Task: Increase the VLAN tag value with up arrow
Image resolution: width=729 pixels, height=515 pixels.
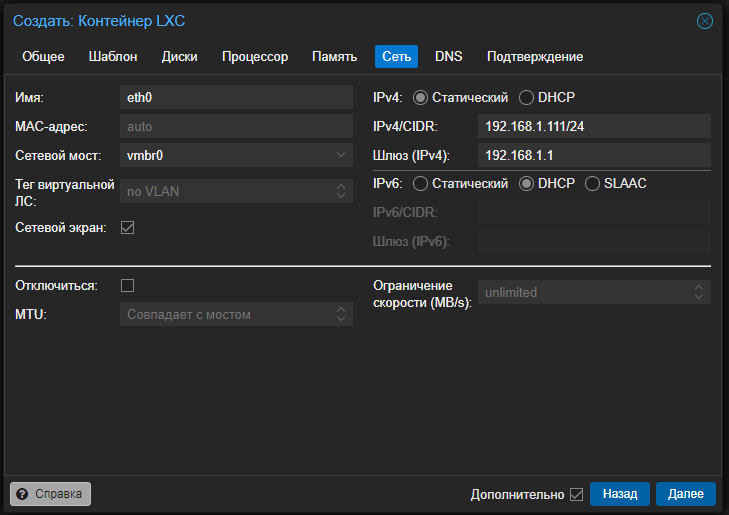Action: (x=341, y=186)
